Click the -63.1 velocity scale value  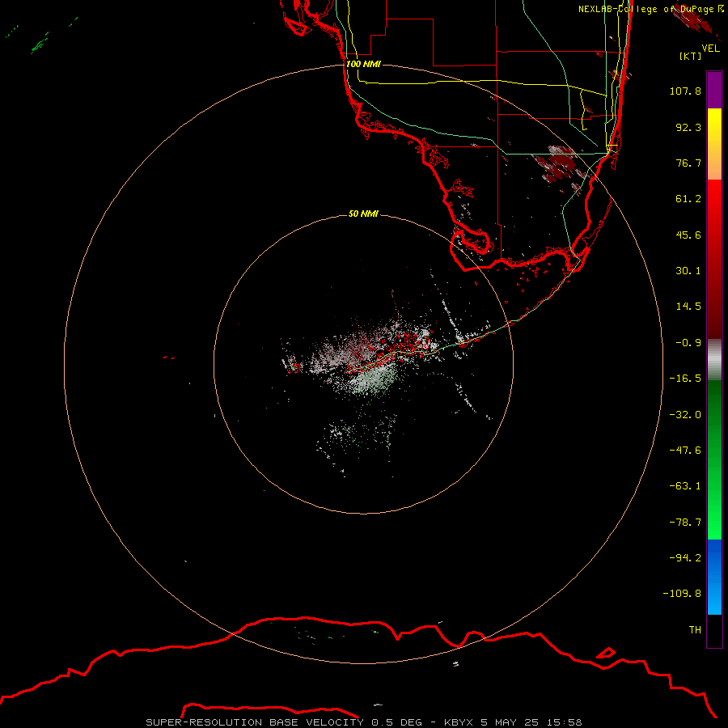685,486
